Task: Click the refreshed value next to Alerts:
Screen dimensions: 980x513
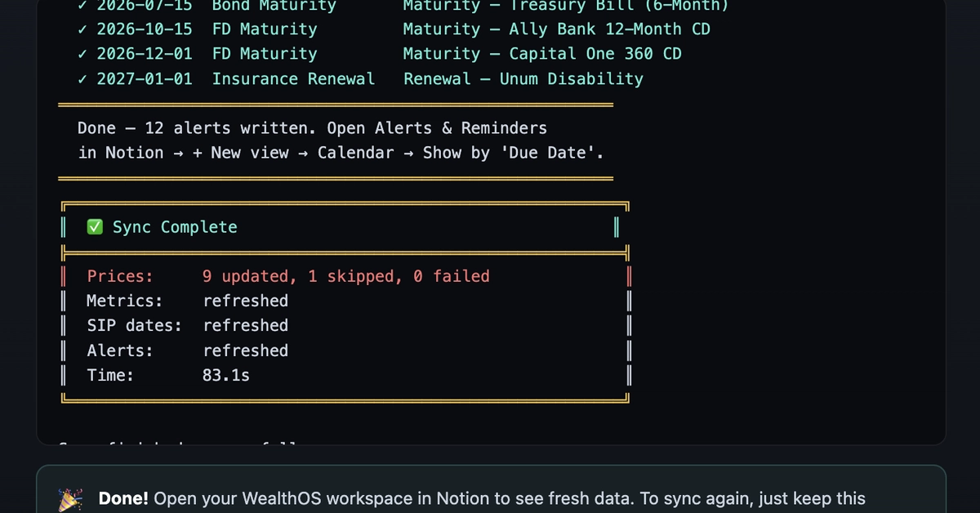Action: click(x=245, y=350)
